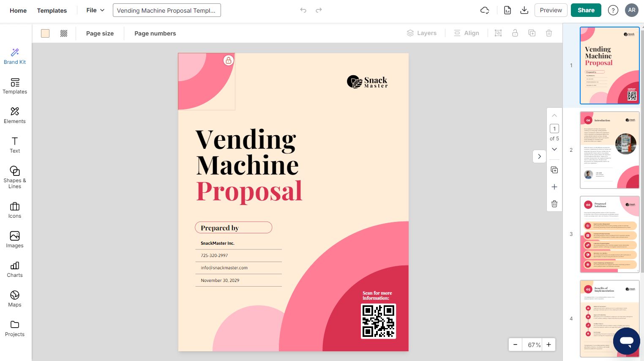Image resolution: width=644 pixels, height=361 pixels.
Task: Toggle the lock on the selected shape
Action: coord(229,60)
